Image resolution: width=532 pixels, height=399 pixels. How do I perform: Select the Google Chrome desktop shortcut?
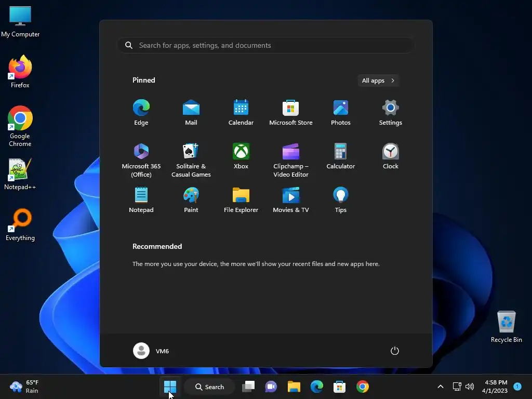(20, 126)
